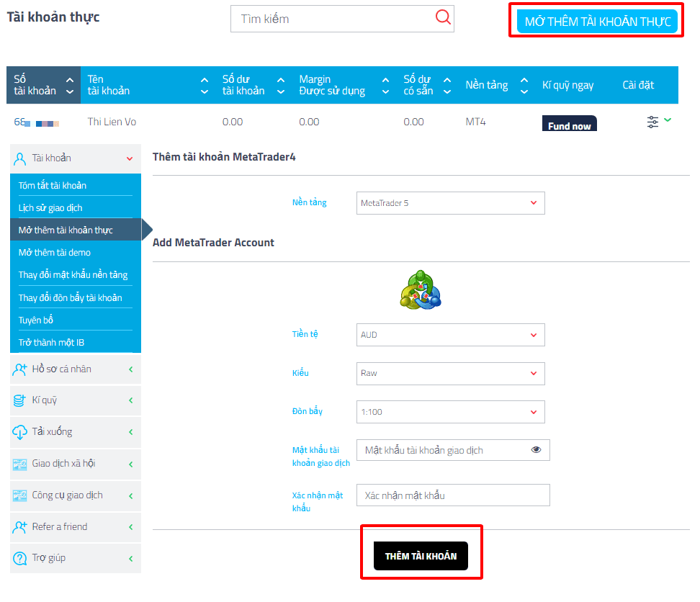Viewport: 700px width, 602px height.
Task: Click the MT4 platform cell
Action: point(475,122)
